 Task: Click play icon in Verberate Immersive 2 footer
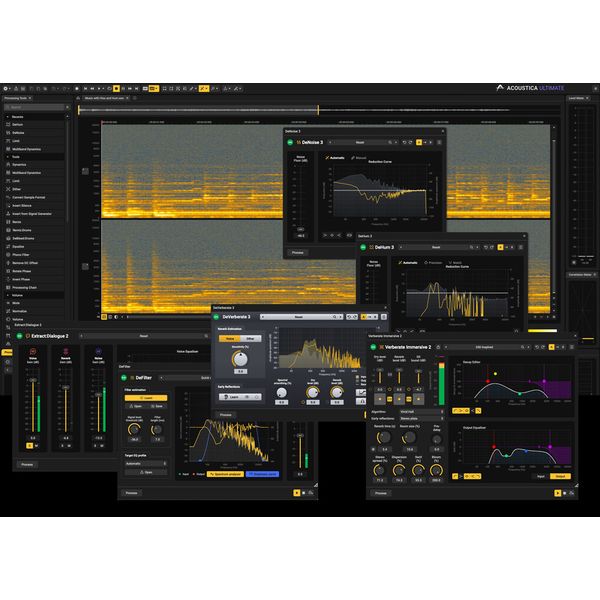pyautogui.click(x=558, y=493)
